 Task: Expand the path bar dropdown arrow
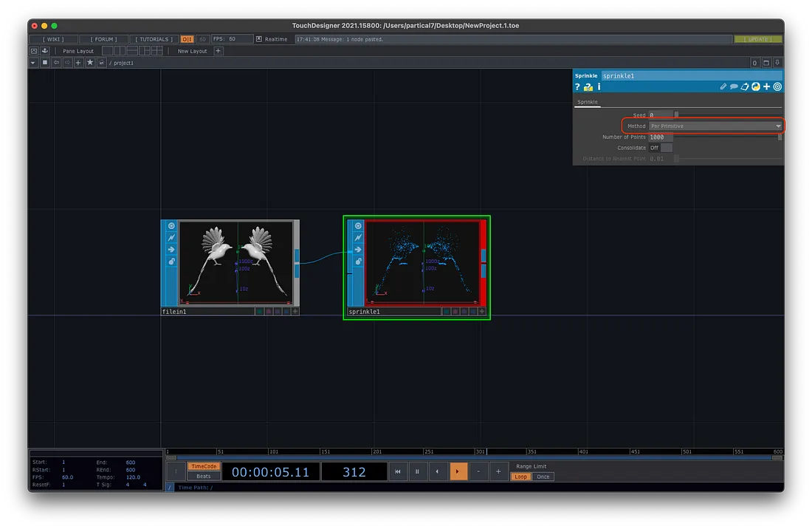33,63
